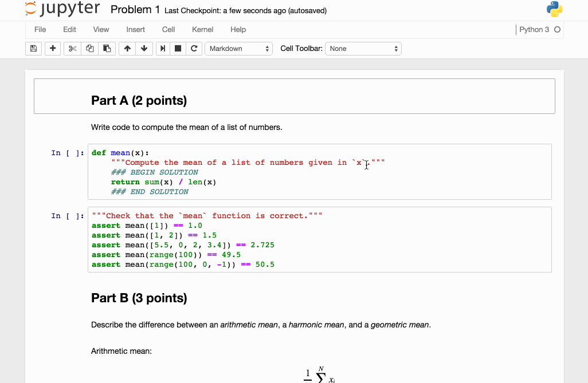Restart the kernel with the circular arrow icon
588x383 pixels.
[194, 49]
